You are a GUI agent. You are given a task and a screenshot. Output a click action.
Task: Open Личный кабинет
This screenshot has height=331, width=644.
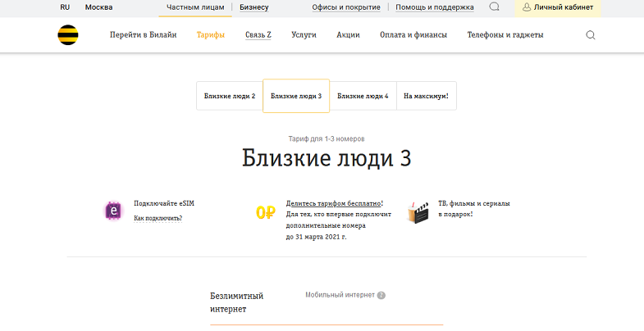click(557, 7)
